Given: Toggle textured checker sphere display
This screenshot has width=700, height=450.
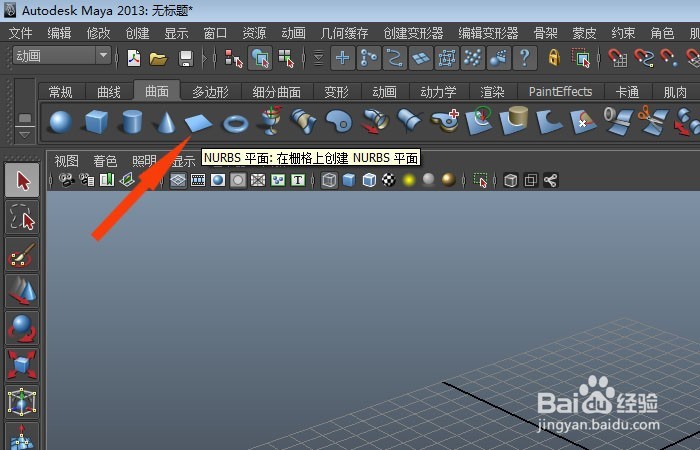Looking at the screenshot, I should 389,180.
